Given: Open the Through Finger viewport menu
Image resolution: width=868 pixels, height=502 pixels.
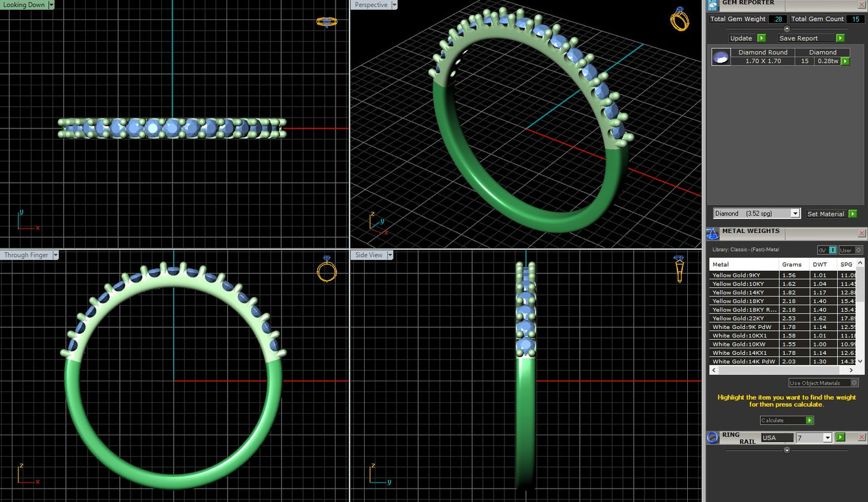Looking at the screenshot, I should coord(55,255).
